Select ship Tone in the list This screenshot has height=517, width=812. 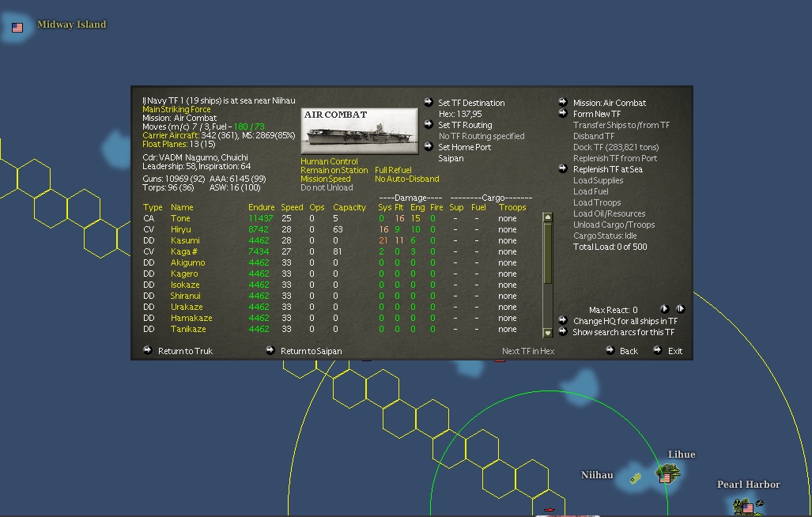(x=180, y=218)
